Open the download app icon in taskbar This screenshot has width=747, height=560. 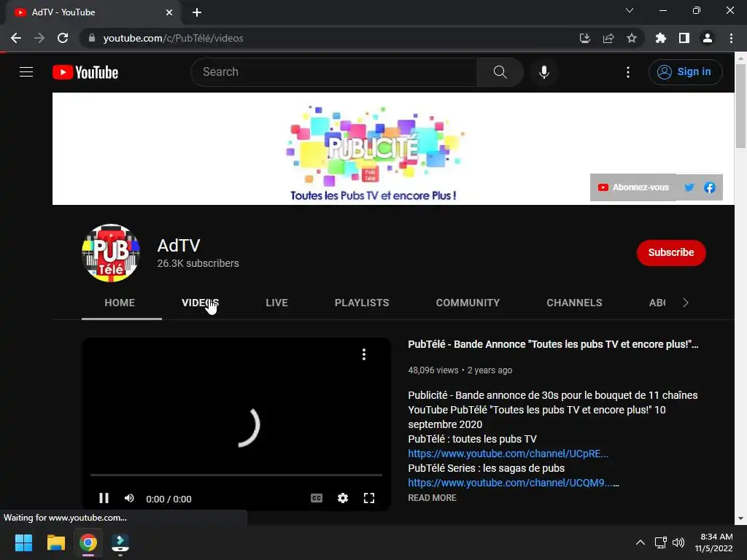coord(120,542)
